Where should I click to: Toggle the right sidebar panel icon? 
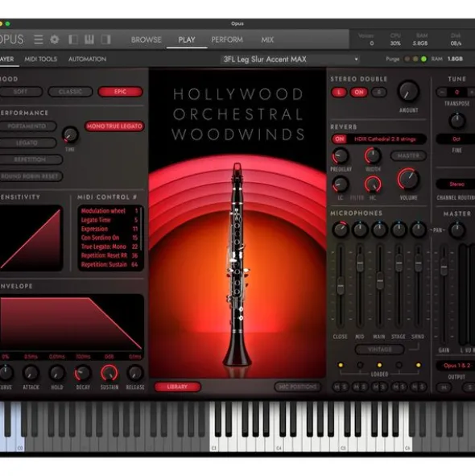pyautogui.click(x=105, y=39)
